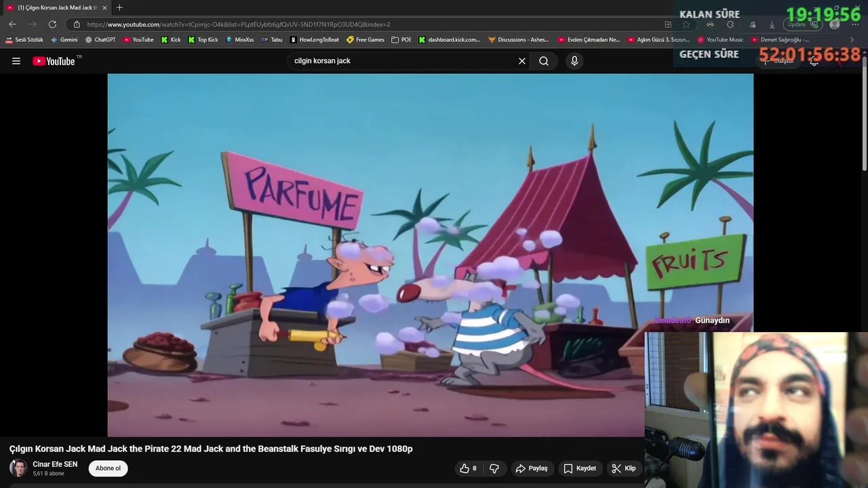Screen dimensions: 868x488
Task: Open the Demet Sağıroğlu bookmark
Action: tap(780, 40)
